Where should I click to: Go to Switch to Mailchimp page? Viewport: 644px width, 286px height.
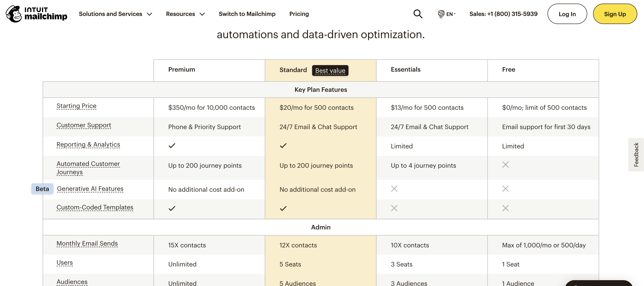[x=247, y=14]
